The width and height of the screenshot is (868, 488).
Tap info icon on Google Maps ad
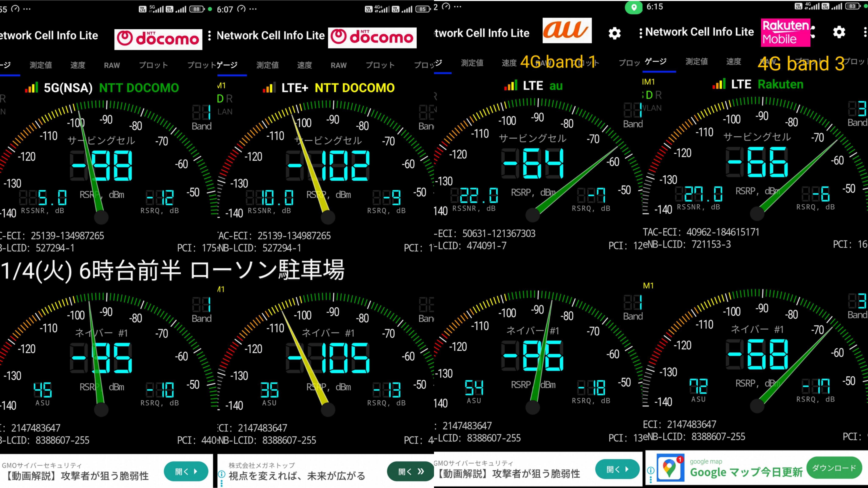pos(651,470)
